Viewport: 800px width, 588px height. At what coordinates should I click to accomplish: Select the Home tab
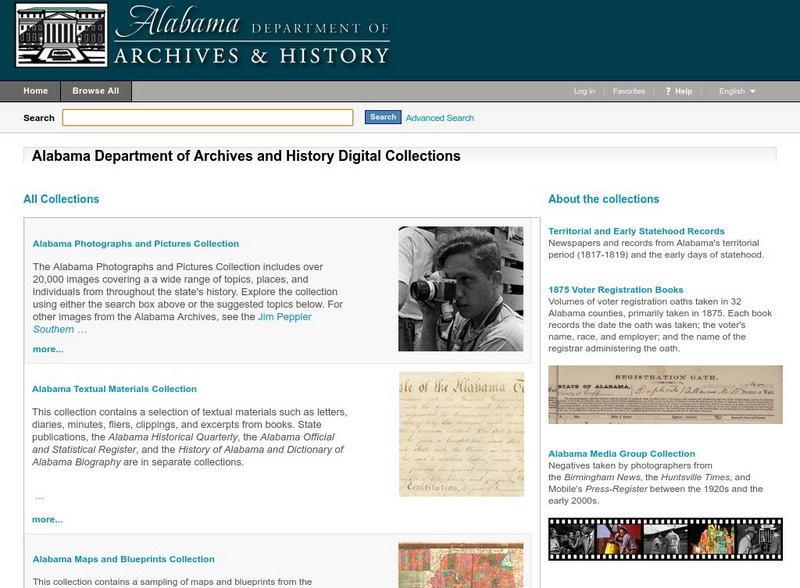tap(35, 89)
